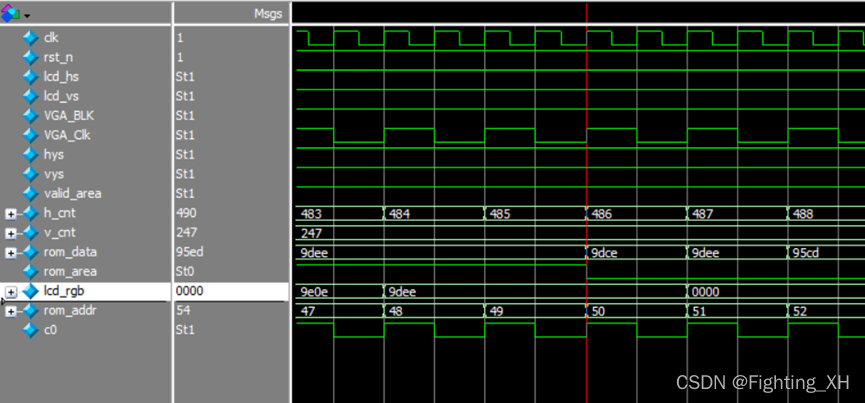Expand the h_cnt bus signal
This screenshot has width=865, height=403.
point(10,213)
